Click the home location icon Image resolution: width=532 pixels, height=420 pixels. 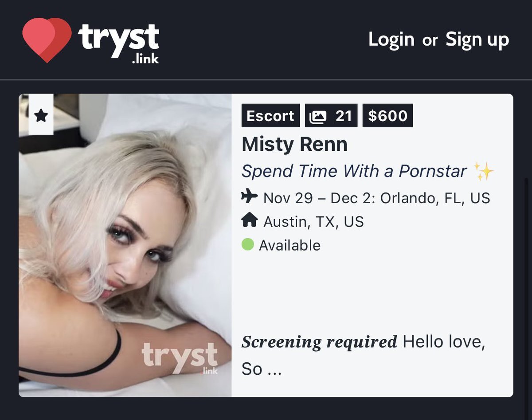[x=250, y=220]
